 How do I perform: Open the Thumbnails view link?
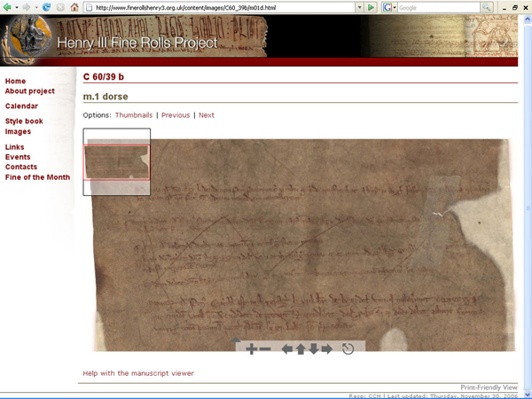[x=133, y=115]
